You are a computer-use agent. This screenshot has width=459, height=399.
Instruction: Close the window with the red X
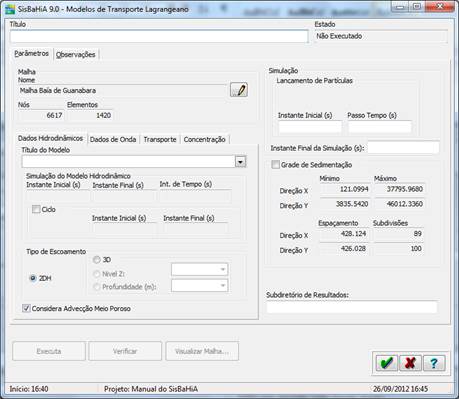tap(441, 7)
